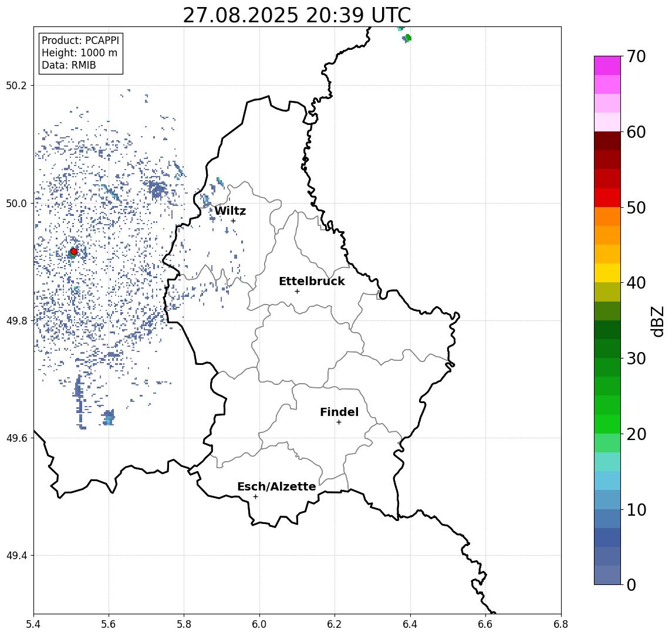Viewport: 672px width, 636px height.
Task: Click the colorbar tick label 10
Action: pos(636,509)
